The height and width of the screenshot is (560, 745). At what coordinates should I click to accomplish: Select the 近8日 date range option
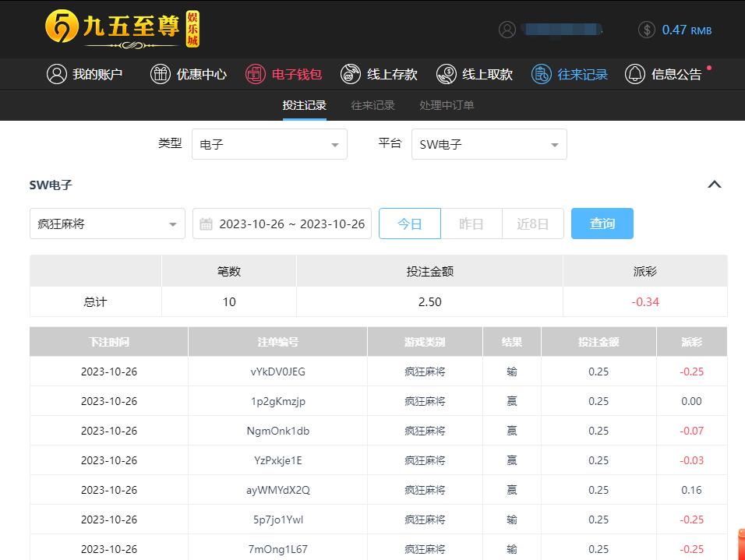point(532,224)
